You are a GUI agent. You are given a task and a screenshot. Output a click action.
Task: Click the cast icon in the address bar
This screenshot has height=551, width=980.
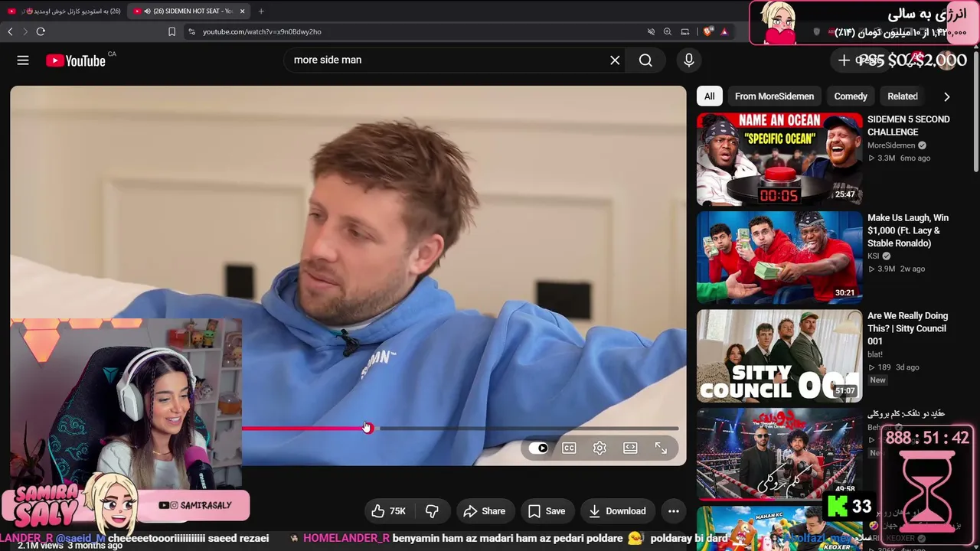pyautogui.click(x=685, y=31)
